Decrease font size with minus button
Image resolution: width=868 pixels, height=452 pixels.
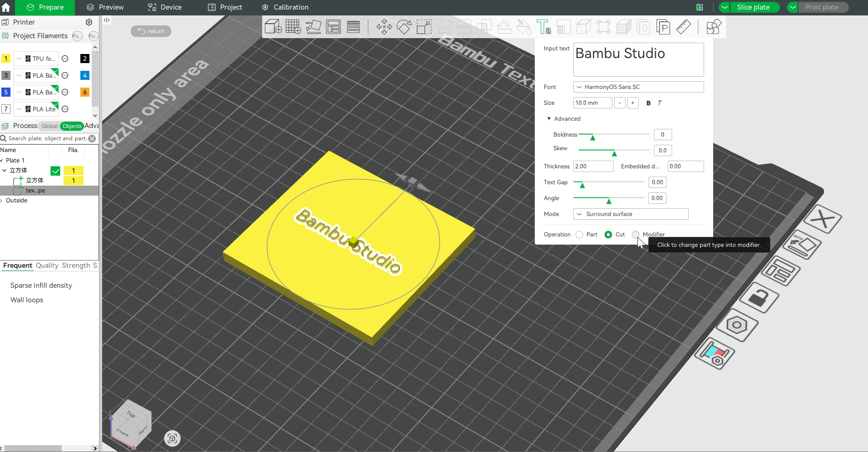point(620,103)
